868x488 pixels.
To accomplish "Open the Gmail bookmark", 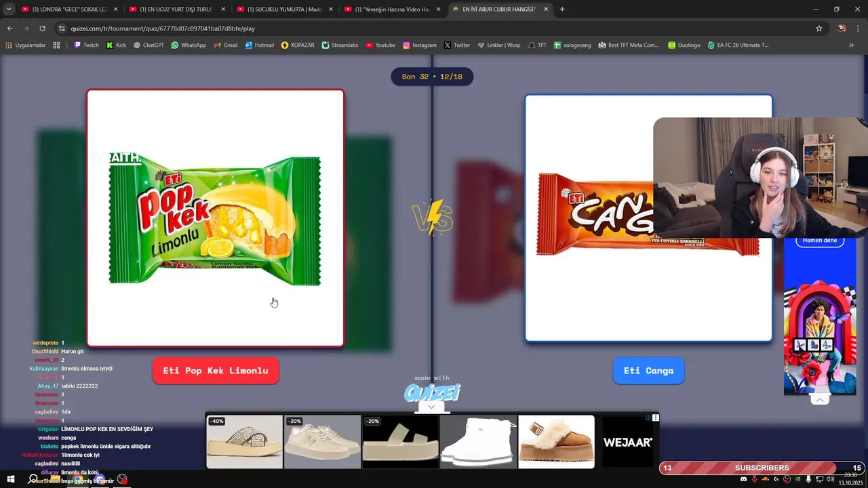I will tap(226, 45).
